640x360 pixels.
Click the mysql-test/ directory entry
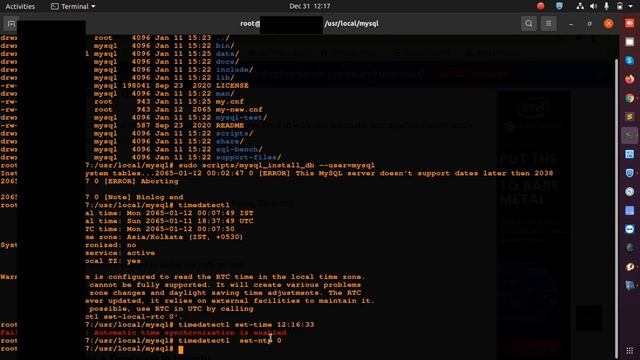pyautogui.click(x=242, y=118)
